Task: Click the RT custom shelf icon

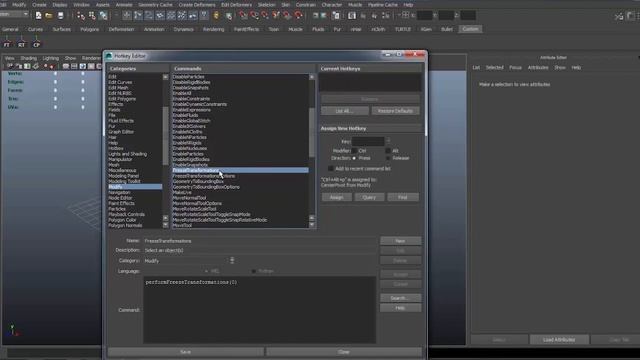Action: [x=22, y=42]
